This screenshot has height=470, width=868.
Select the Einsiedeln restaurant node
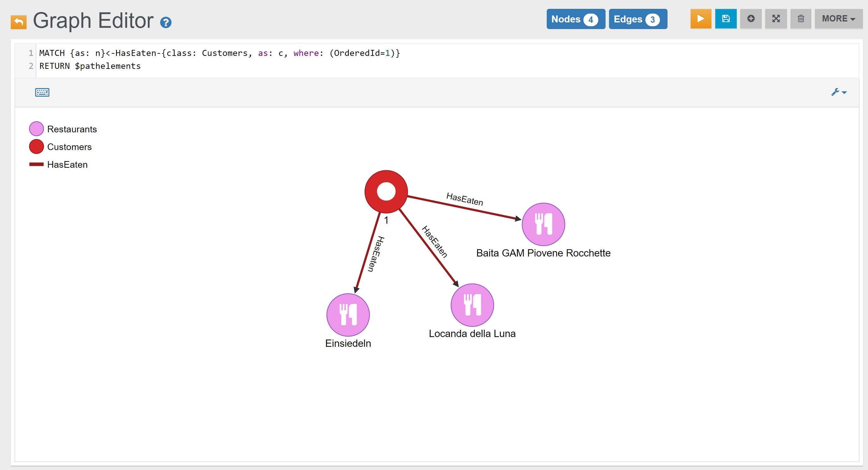click(348, 315)
